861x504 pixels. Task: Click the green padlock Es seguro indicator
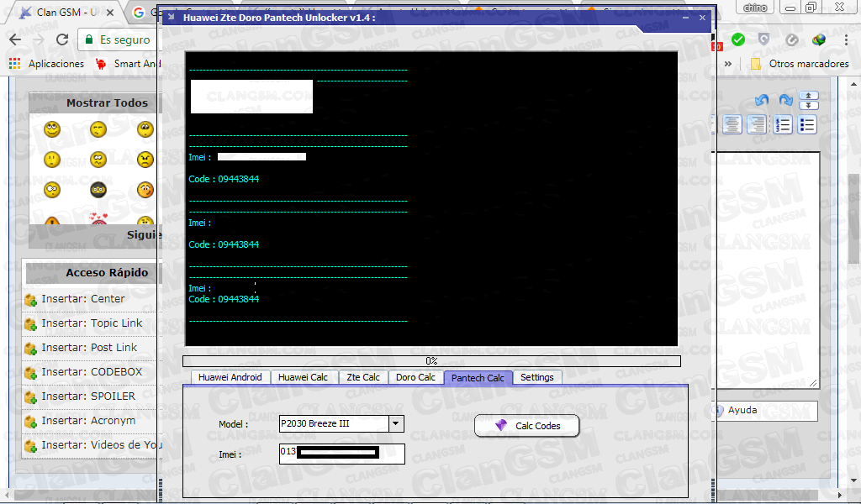[x=117, y=39]
